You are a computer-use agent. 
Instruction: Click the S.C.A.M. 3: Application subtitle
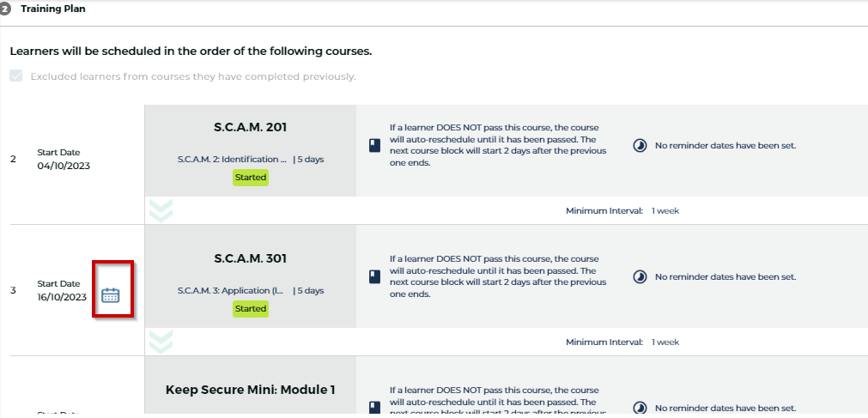(232, 290)
